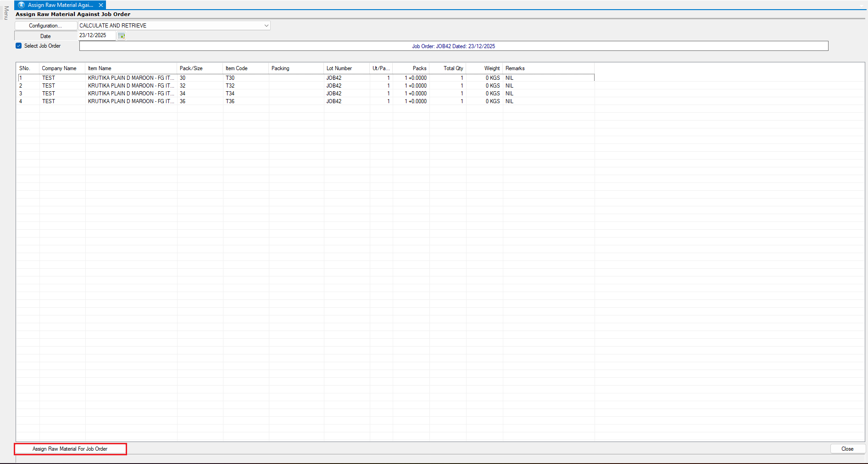Switch to the Assign Raw Material Agai... tab
Image resolution: width=868 pixels, height=464 pixels.
pyautogui.click(x=60, y=5)
